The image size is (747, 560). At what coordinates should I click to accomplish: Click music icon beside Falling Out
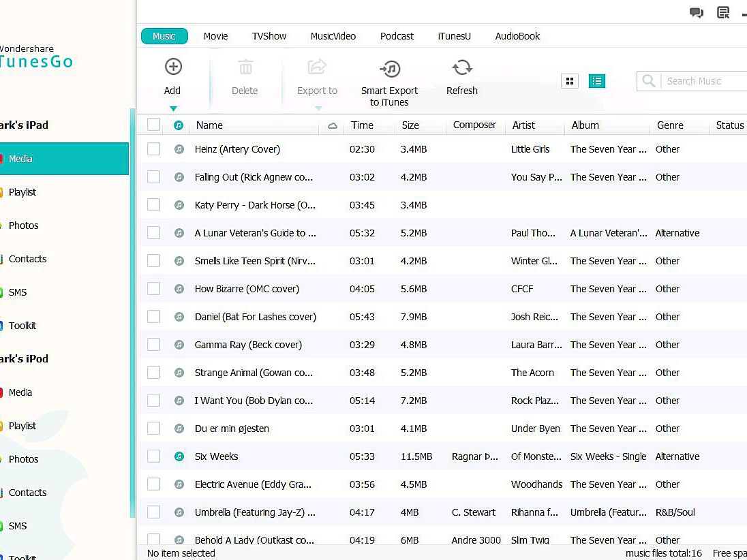pyautogui.click(x=179, y=177)
